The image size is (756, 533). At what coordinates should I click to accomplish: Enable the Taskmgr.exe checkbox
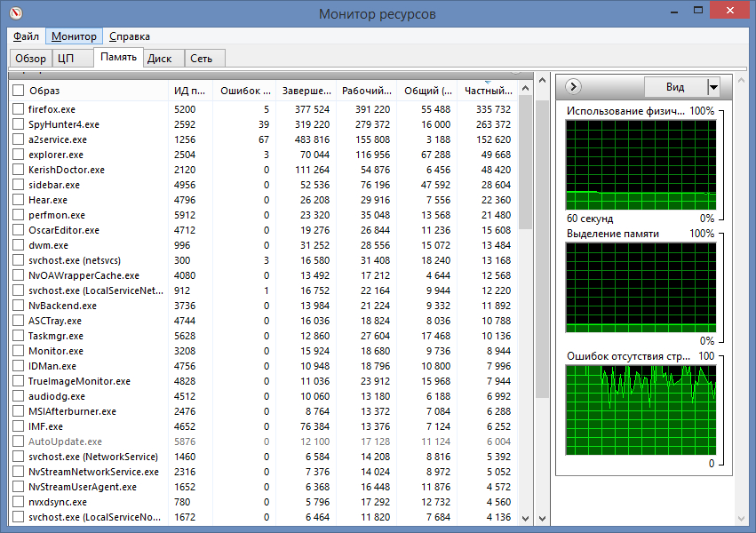(x=19, y=336)
